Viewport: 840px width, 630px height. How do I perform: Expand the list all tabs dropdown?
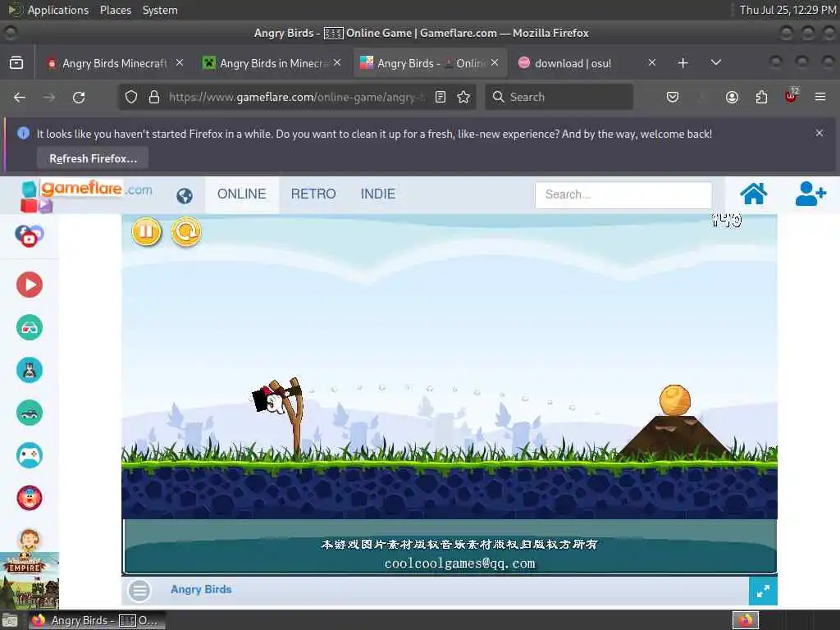[x=715, y=62]
